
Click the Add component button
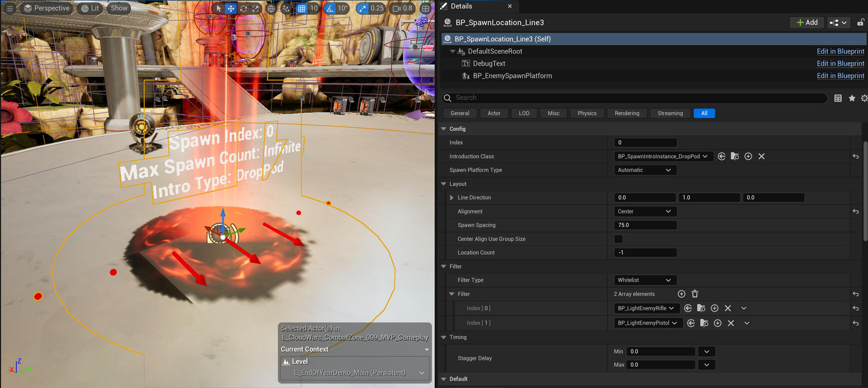pos(807,22)
